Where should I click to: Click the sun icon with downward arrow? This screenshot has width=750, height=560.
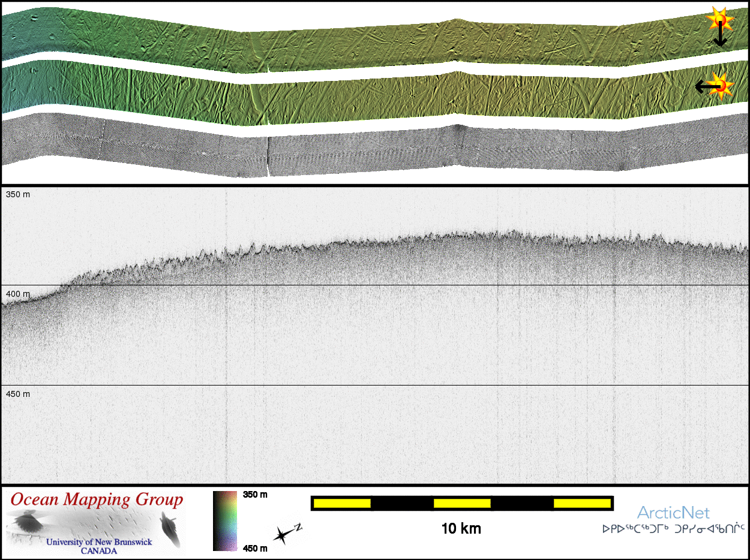coord(719,28)
